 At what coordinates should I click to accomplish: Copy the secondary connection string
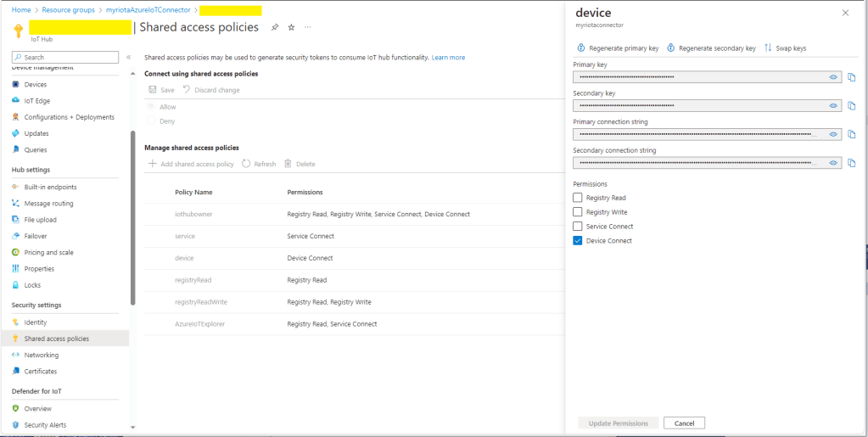pyautogui.click(x=851, y=163)
